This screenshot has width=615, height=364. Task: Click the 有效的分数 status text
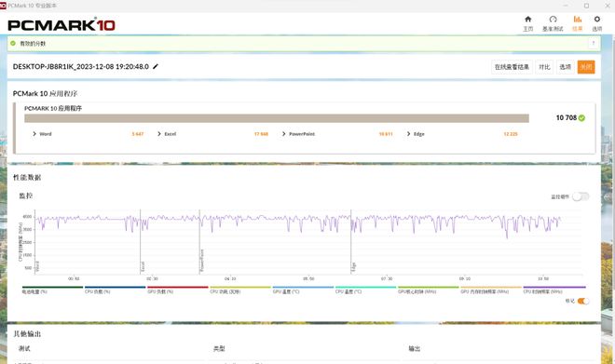[x=33, y=44]
